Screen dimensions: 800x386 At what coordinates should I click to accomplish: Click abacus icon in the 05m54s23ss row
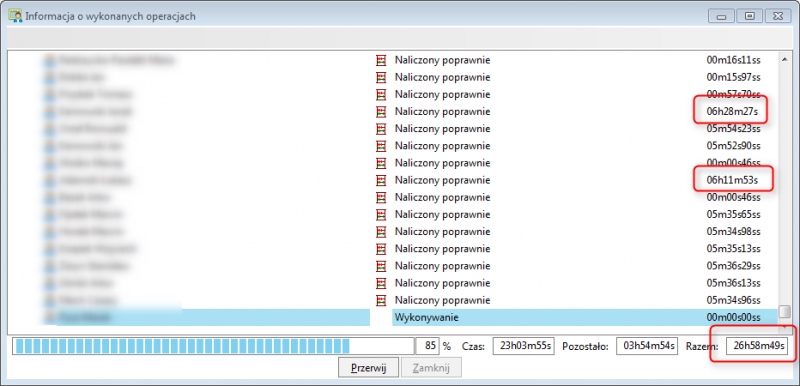pyautogui.click(x=381, y=128)
